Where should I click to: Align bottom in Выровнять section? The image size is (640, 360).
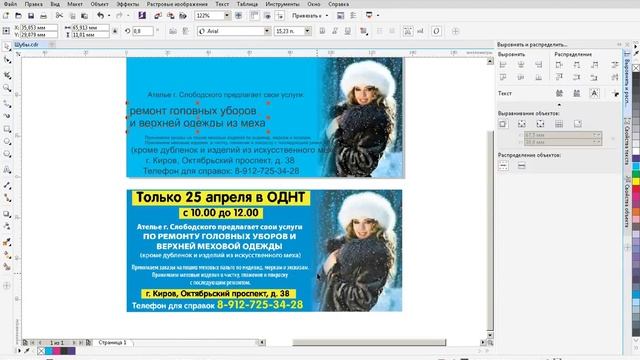[x=539, y=77]
